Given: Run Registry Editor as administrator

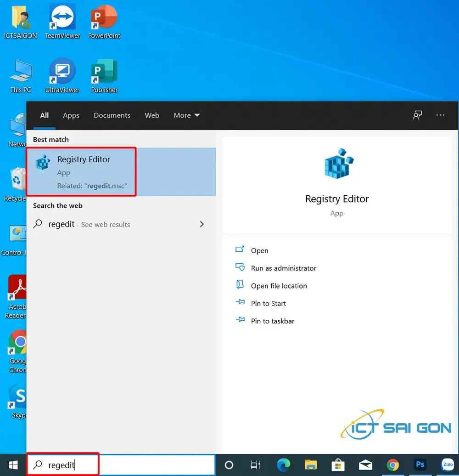Looking at the screenshot, I should (x=283, y=268).
